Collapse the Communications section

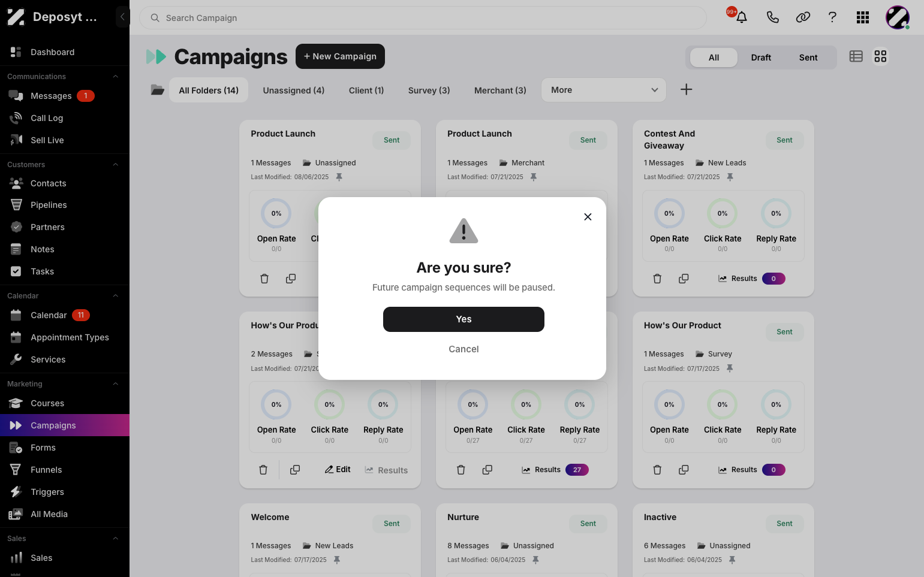tap(115, 77)
